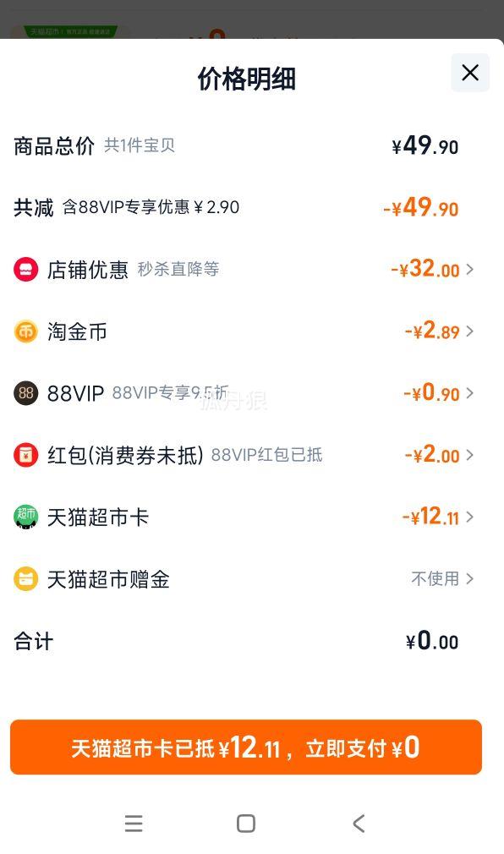The width and height of the screenshot is (504, 854).
Task: Tap the 红包 red envelope icon
Action: coord(25,455)
